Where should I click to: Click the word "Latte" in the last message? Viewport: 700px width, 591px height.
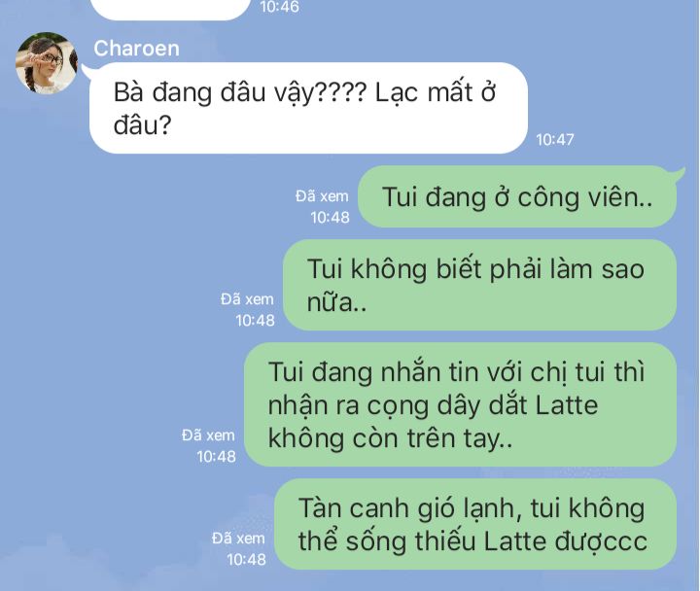pos(515,541)
